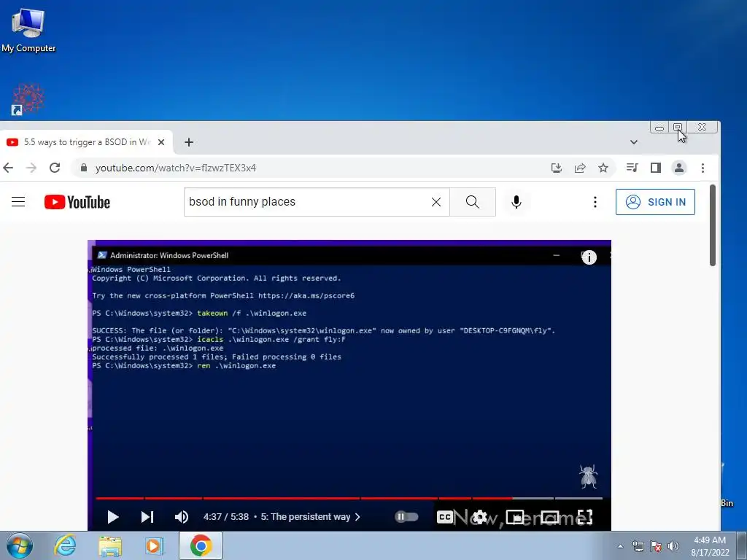
Task: Select My Computer desktop icon
Action: pos(28,31)
